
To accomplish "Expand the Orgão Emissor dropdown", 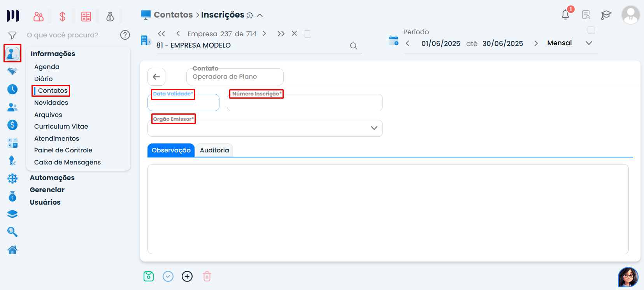I will (374, 128).
